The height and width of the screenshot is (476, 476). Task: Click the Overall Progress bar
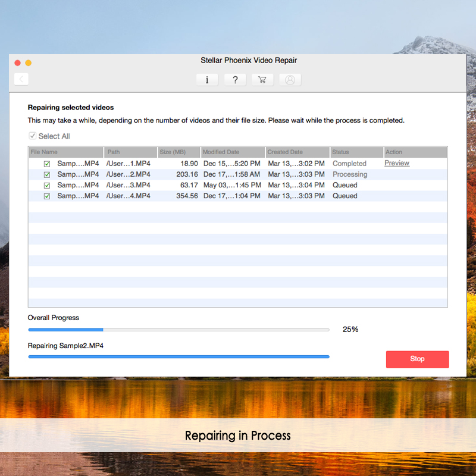(179, 330)
